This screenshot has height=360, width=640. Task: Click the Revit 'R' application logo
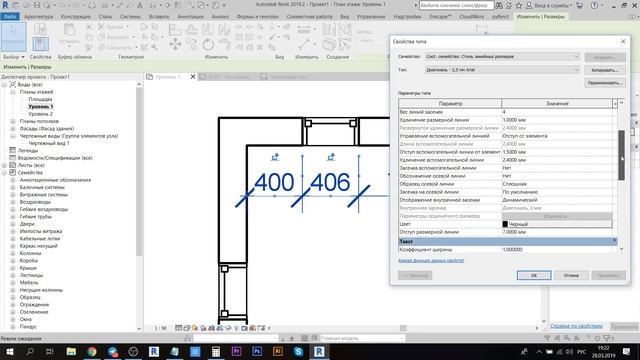5,5
